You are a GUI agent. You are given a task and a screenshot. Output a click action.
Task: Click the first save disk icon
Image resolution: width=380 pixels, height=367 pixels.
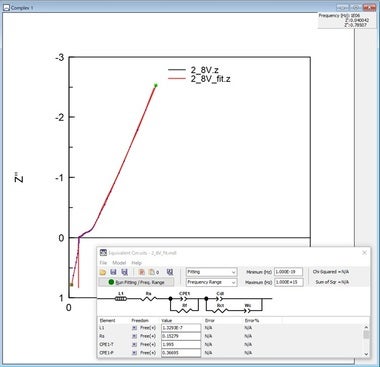(x=113, y=272)
